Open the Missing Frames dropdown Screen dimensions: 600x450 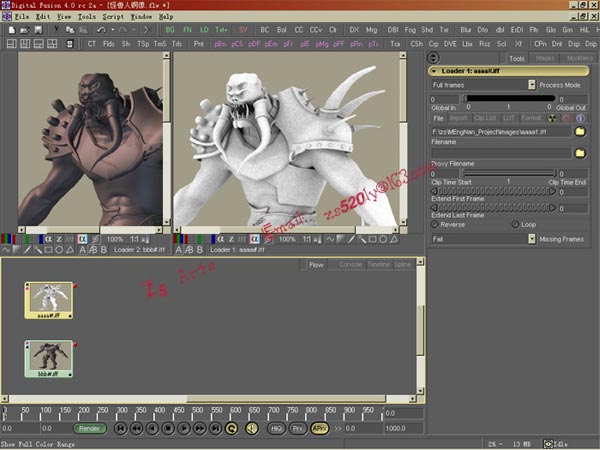532,239
